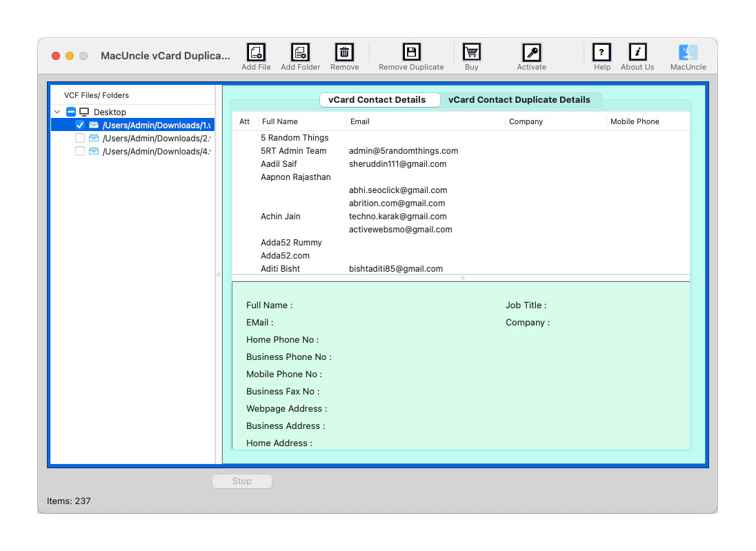This screenshot has height=551, width=756.
Task: Click the vCard file icon for Downloads/2
Action: [94, 139]
